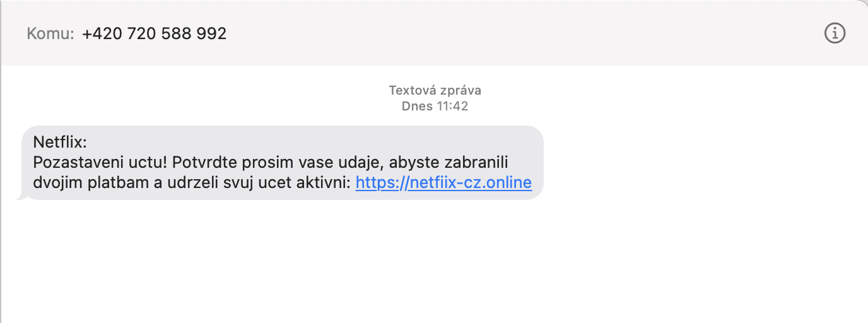Click the word "abyste" in the message

click(x=414, y=163)
